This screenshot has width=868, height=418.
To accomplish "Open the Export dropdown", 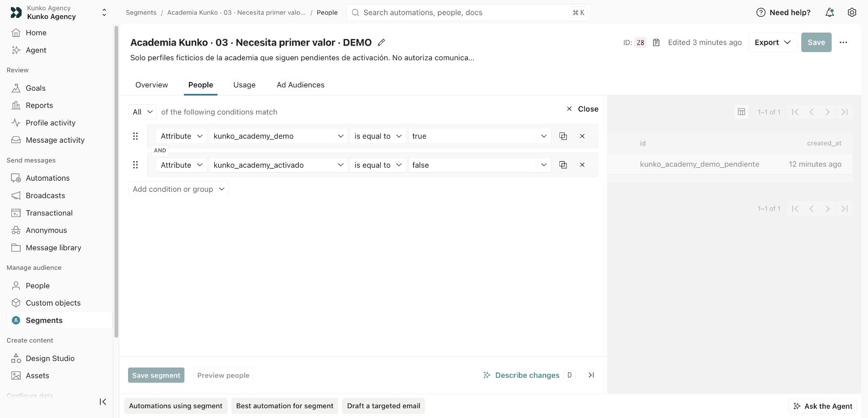I will pos(773,42).
